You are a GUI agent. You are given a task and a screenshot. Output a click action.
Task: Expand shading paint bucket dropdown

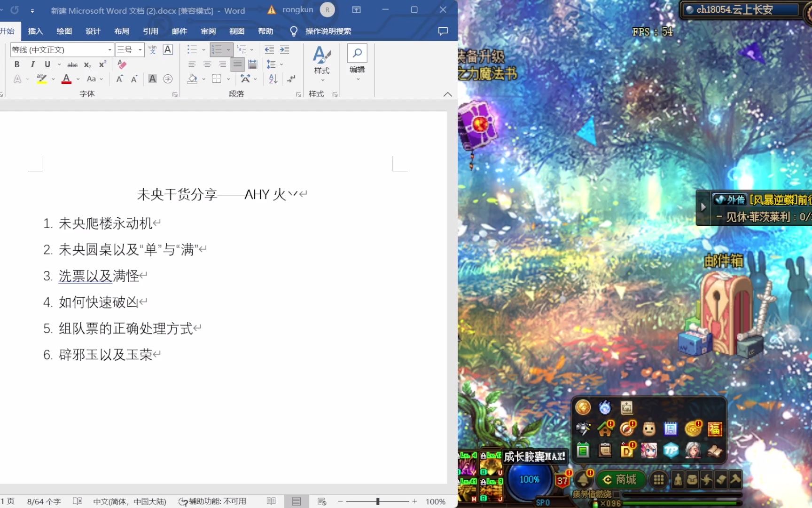click(x=203, y=79)
